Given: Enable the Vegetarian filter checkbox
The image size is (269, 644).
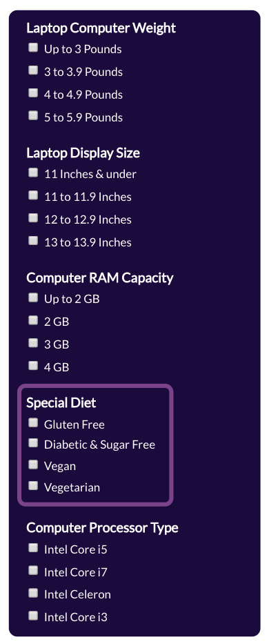Looking at the screenshot, I should (x=33, y=486).
